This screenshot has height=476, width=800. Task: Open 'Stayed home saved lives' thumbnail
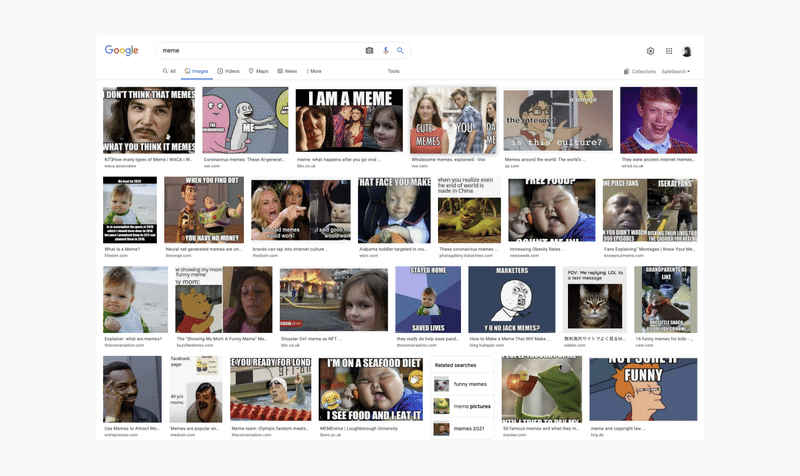(428, 299)
